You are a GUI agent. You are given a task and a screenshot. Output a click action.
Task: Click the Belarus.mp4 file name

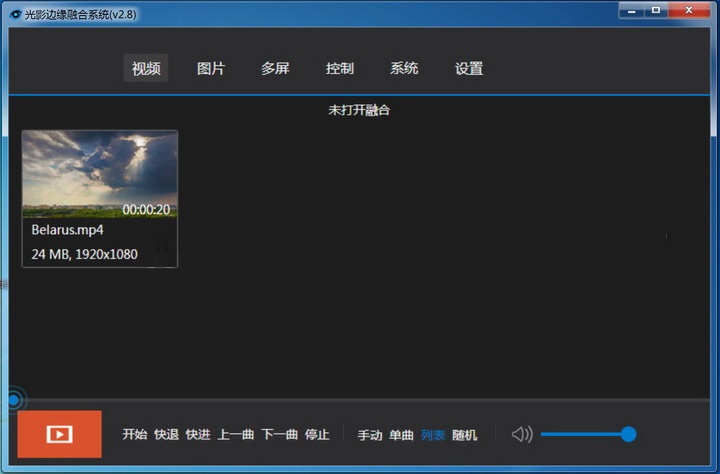point(68,230)
